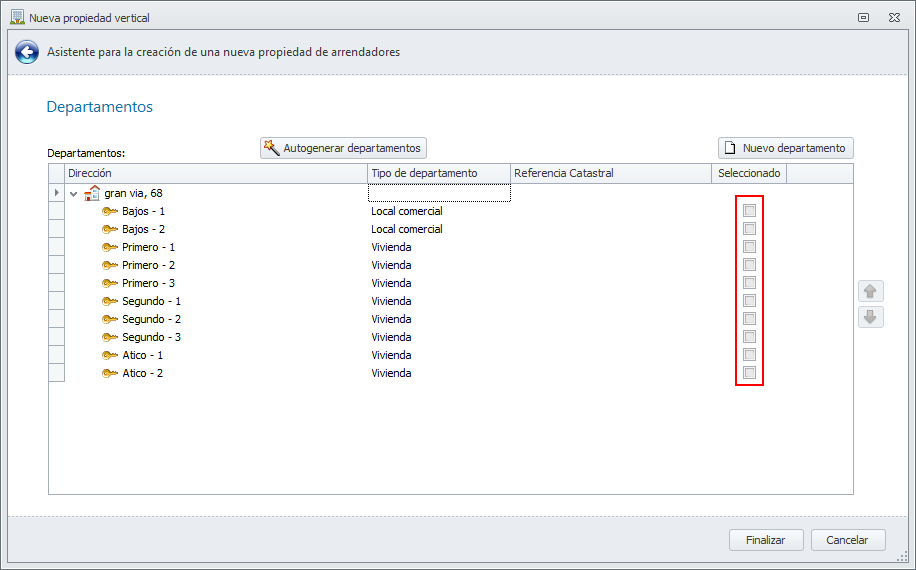Click the row header of Primero - 2
This screenshot has height=570, width=916.
pyautogui.click(x=57, y=266)
